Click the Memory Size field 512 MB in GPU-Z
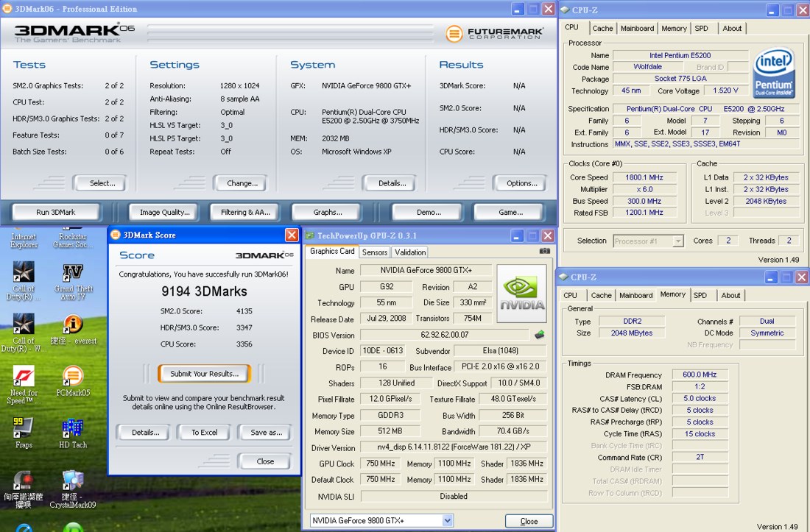 (390, 431)
